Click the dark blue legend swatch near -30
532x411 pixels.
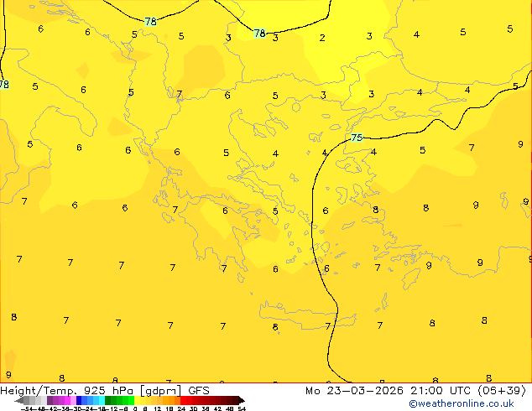click(79, 400)
